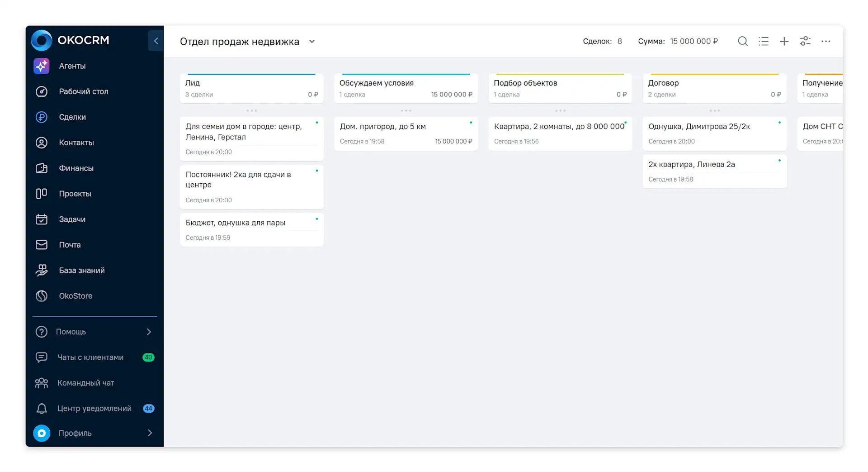Open the Лид column options dots
The image size is (868, 472).
251,111
